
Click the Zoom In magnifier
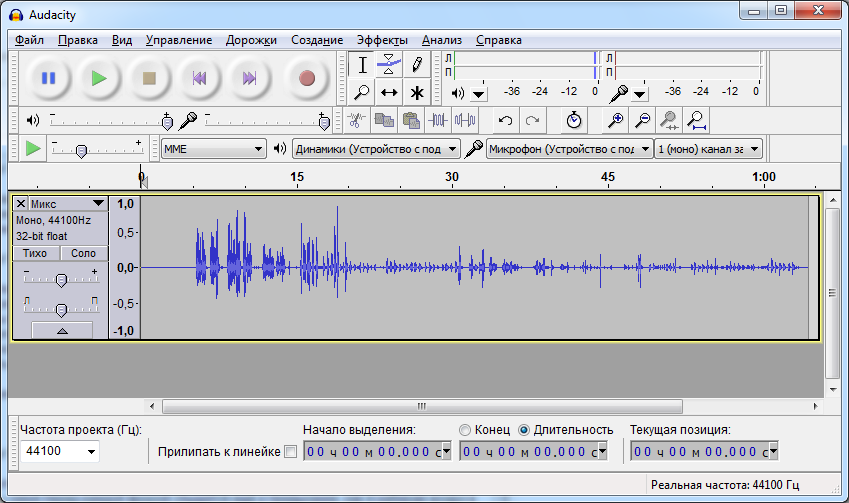[617, 121]
